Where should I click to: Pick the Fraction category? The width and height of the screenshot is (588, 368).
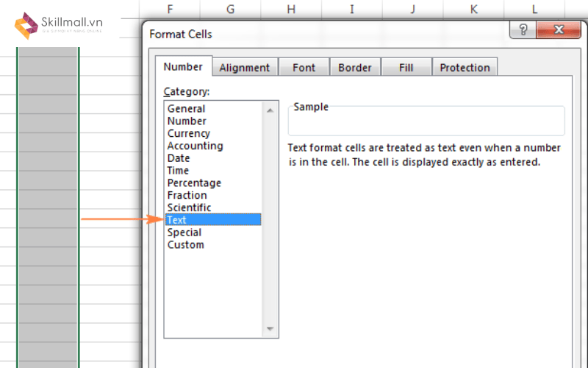(213, 195)
